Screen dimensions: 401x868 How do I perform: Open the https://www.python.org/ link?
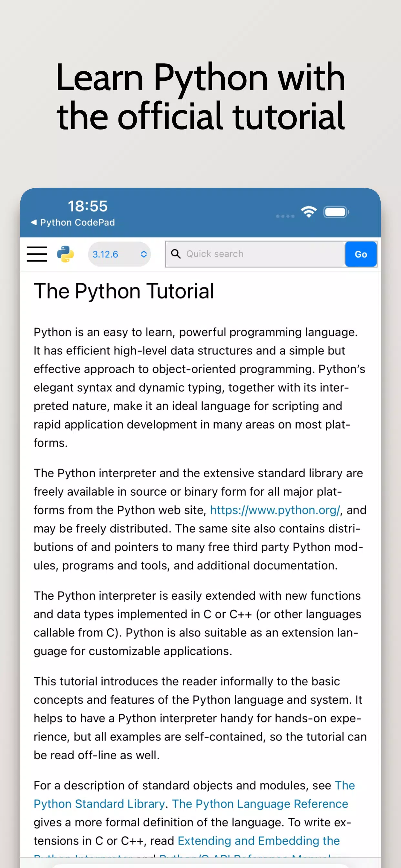(x=275, y=510)
